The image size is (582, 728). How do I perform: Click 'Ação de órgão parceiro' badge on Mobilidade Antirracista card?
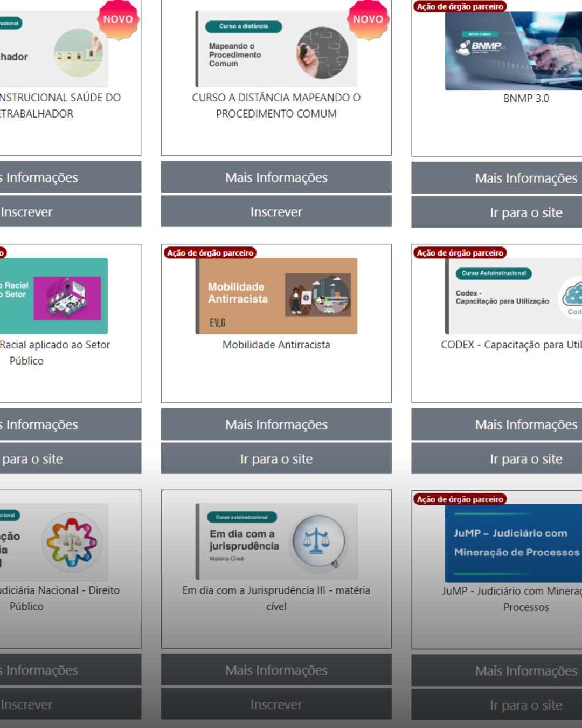coord(210,253)
